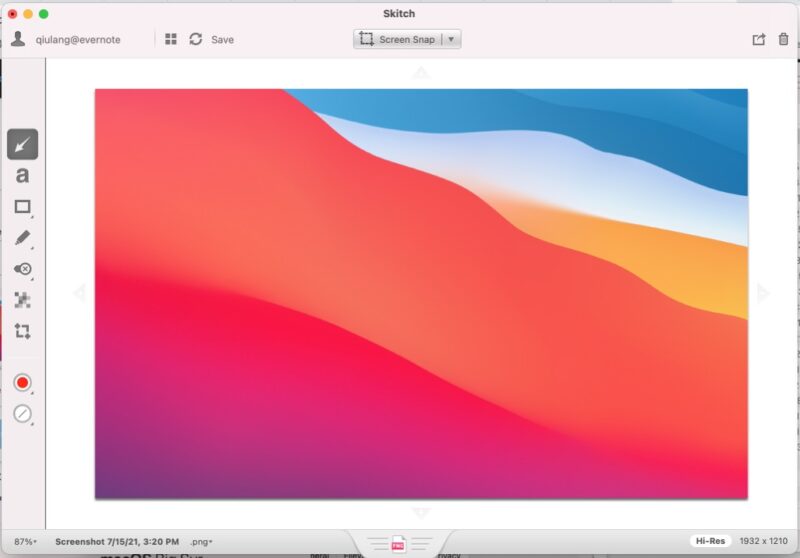
Task: Click the Screen Snap capture button
Action: [397, 39]
